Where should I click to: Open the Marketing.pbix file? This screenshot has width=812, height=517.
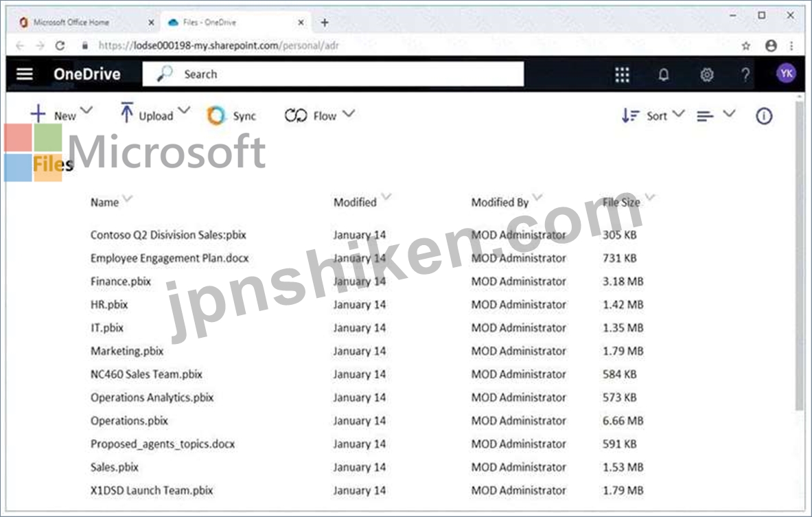[127, 352]
